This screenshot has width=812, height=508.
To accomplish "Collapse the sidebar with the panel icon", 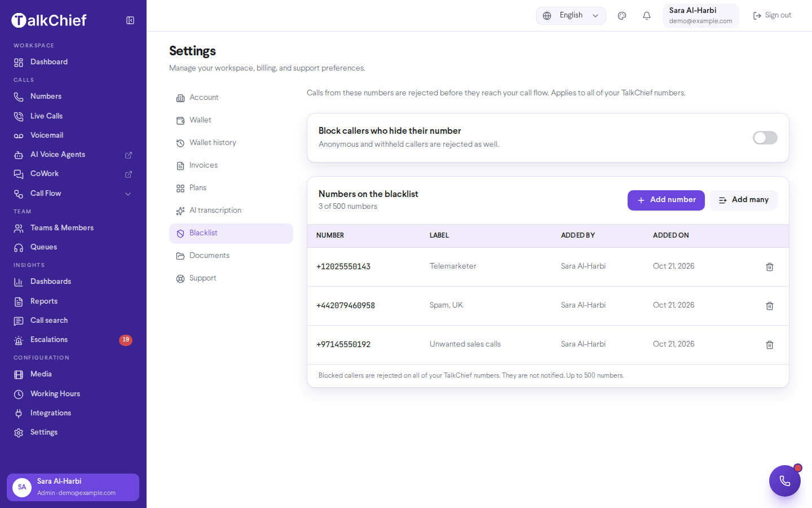I will (x=130, y=20).
